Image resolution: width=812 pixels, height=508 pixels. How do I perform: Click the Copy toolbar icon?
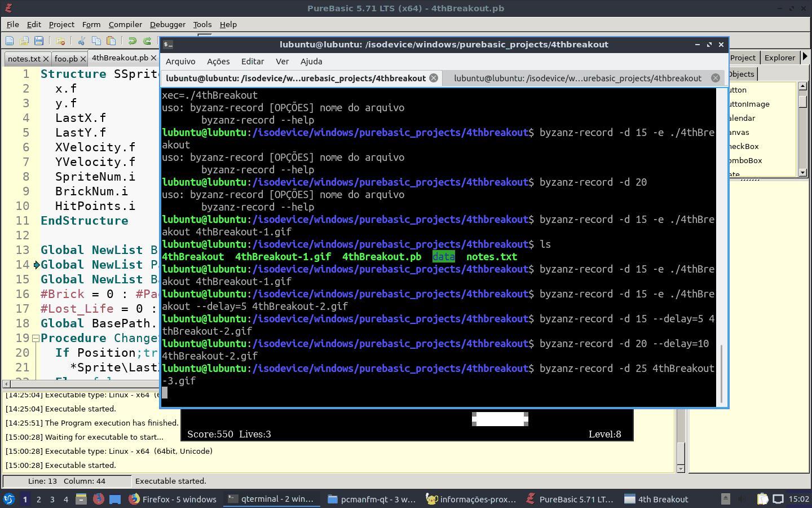(96, 41)
